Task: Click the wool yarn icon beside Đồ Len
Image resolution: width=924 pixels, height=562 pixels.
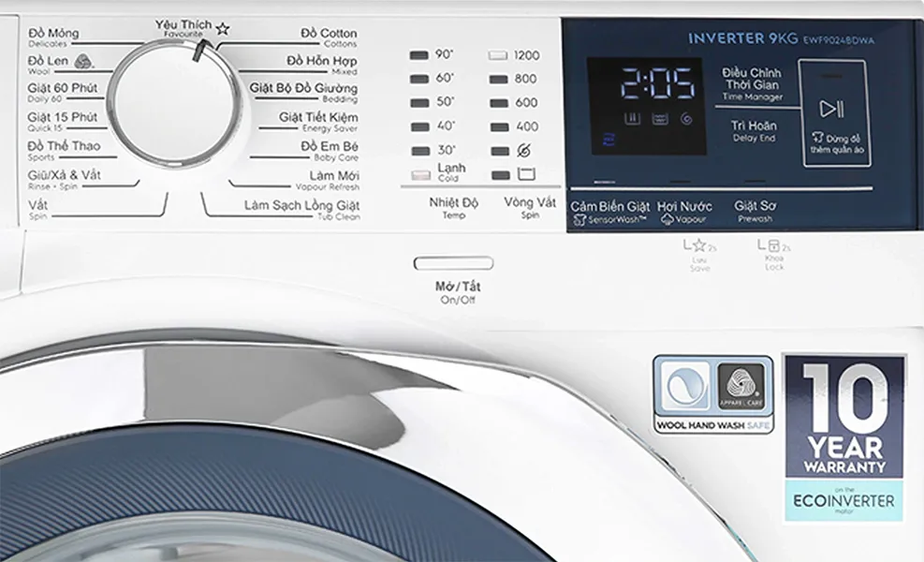Action: [x=83, y=60]
